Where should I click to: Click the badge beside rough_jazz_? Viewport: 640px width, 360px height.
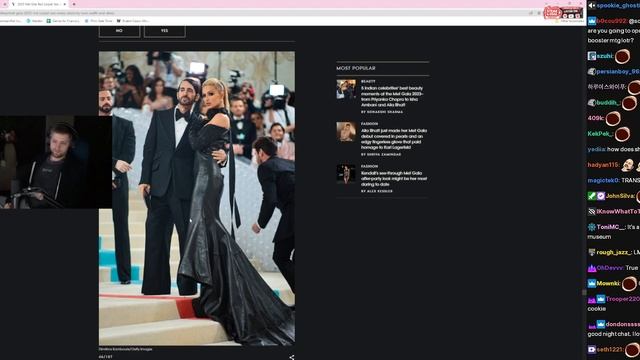click(x=592, y=253)
